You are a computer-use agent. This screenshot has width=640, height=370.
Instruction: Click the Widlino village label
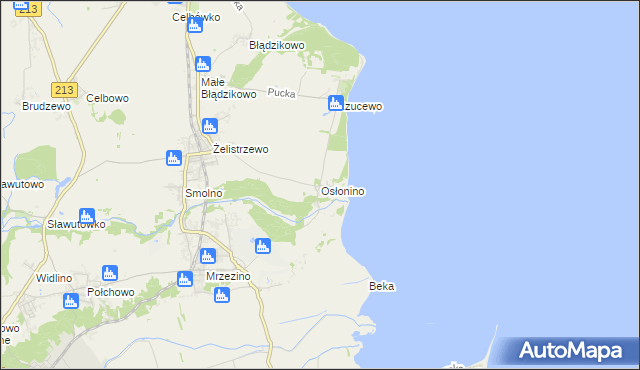tap(54, 279)
